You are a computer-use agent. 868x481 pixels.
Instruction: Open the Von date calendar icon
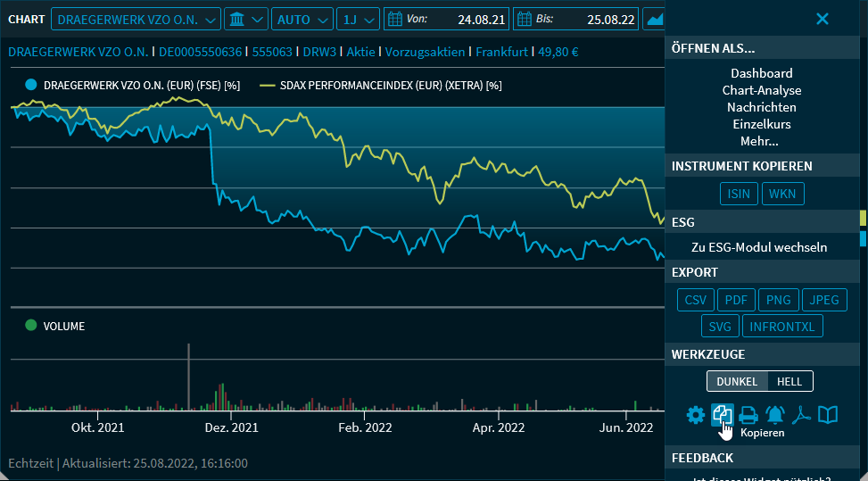[x=394, y=19]
